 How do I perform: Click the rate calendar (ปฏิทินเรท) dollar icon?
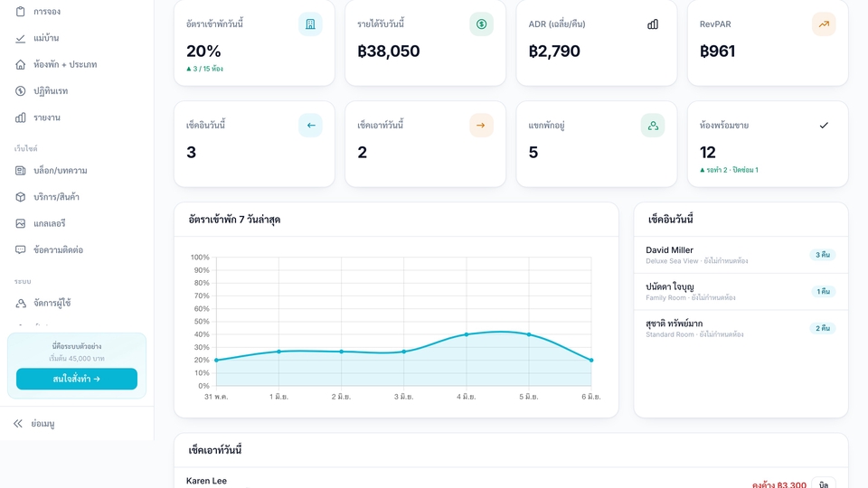tap(21, 90)
